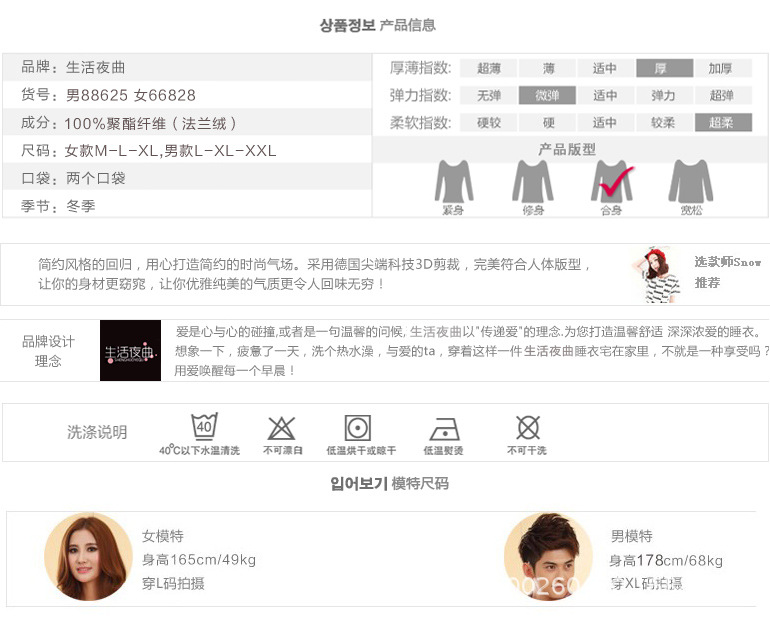The height and width of the screenshot is (617, 770).
Task: Click the 修身 slim-fit shirt icon
Action: pos(533,181)
